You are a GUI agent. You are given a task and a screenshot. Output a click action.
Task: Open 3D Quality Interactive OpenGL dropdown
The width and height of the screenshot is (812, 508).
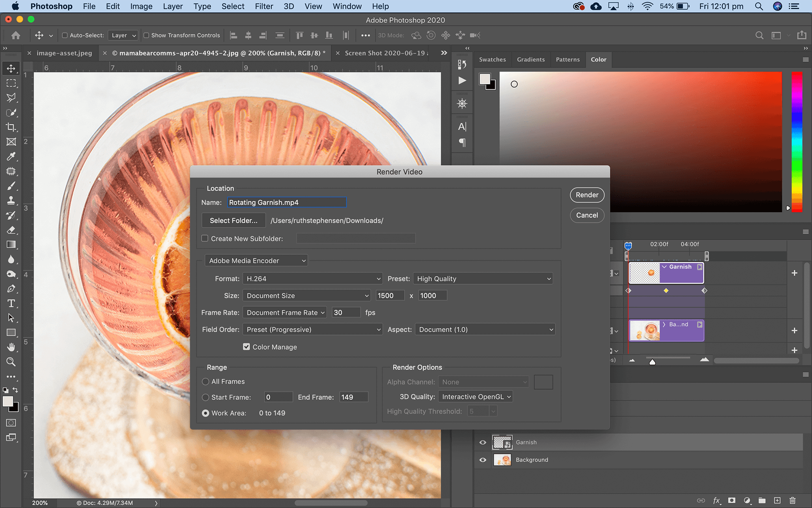point(475,397)
